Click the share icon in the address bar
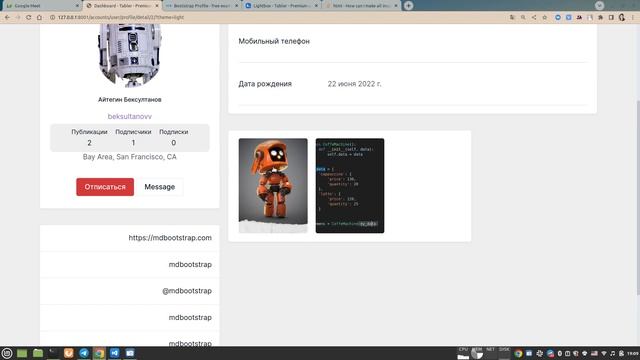Screen dimensions: 640x360 tap(534, 18)
